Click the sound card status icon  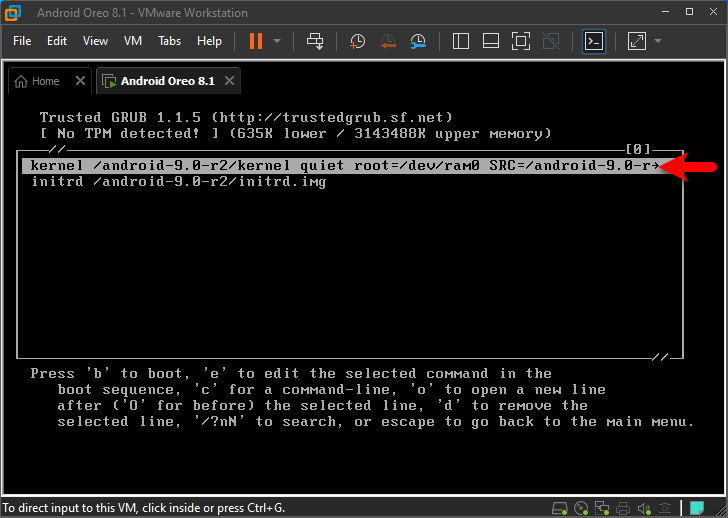(x=644, y=508)
